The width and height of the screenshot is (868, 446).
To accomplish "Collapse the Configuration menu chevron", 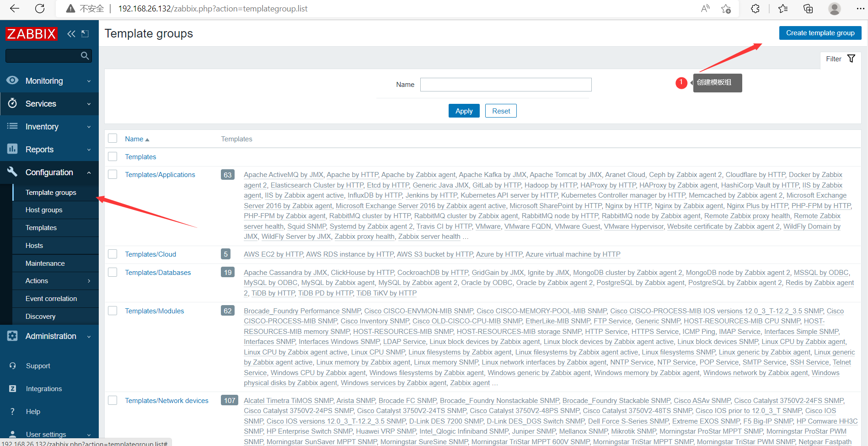I will 89,172.
